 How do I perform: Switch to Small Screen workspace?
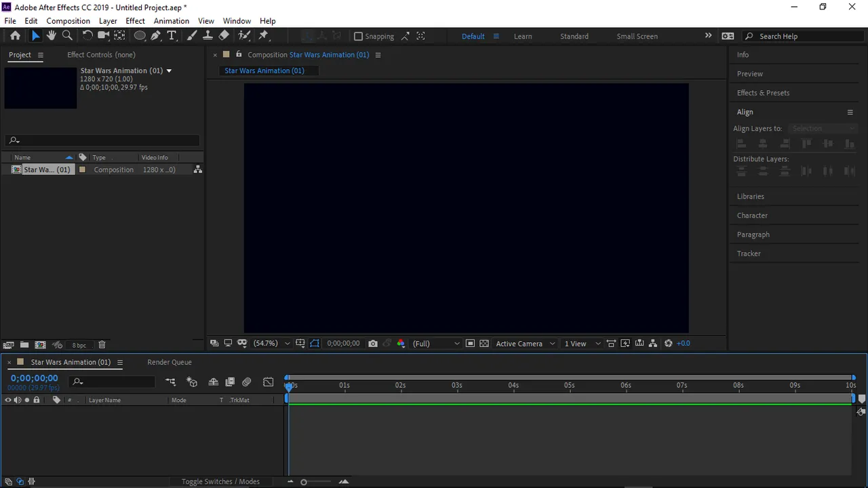pyautogui.click(x=637, y=37)
